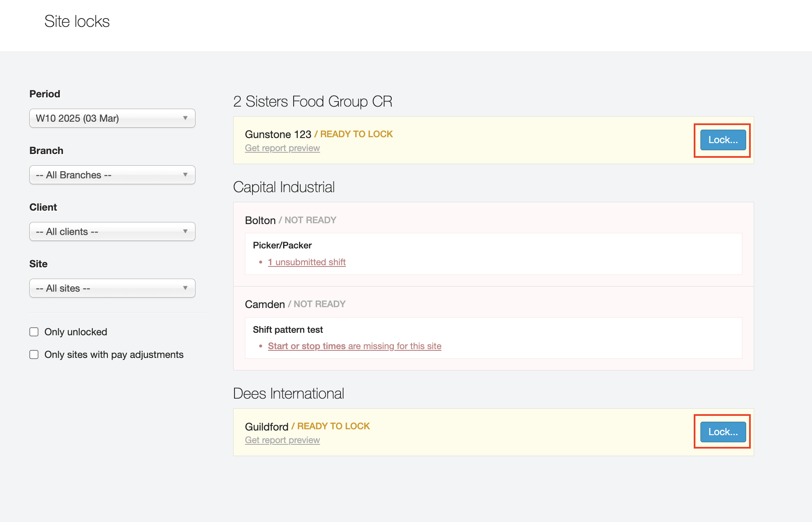
Task: Click the 2 Sisters Food Group CR heading
Action: click(312, 102)
